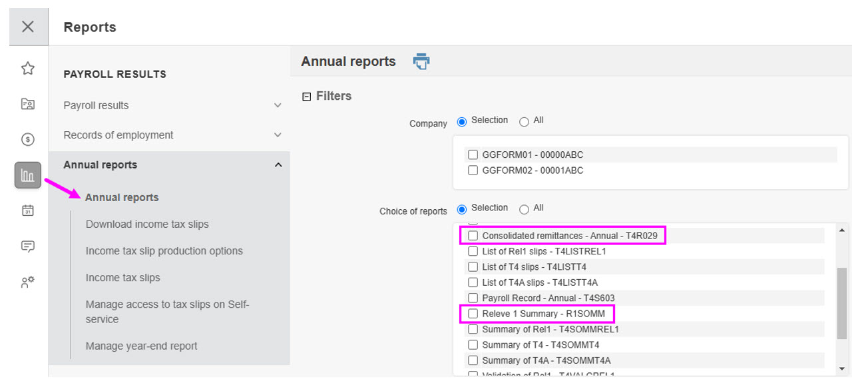Check the GGFORM01 - 00000ABC company box

[473, 155]
